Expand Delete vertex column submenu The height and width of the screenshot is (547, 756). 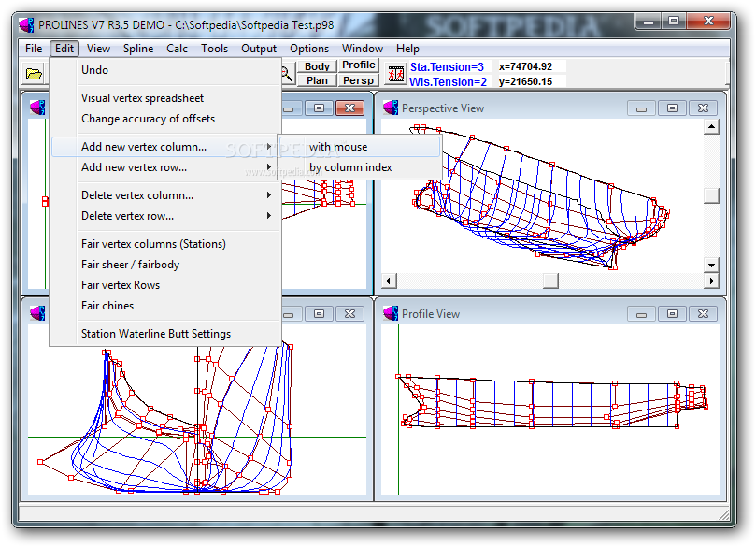[x=165, y=195]
